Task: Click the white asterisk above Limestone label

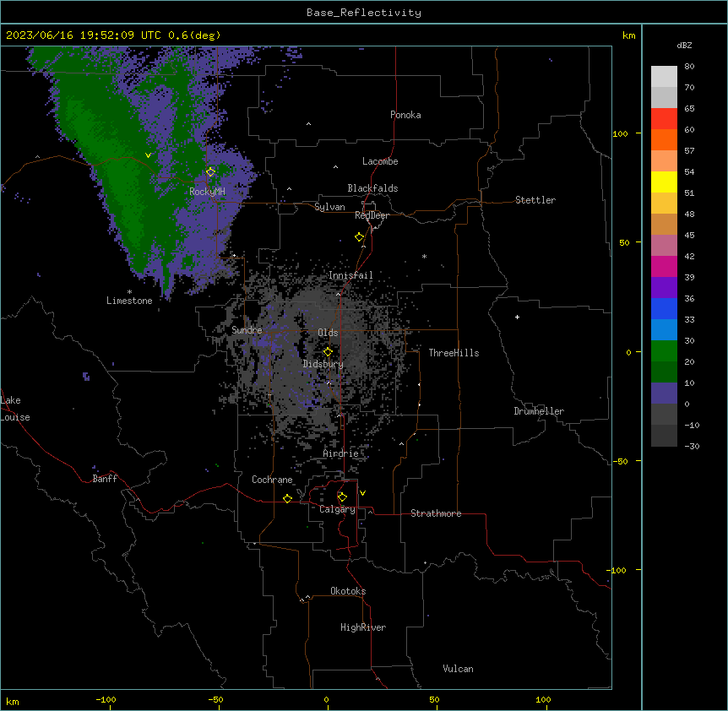Action: 129,292
